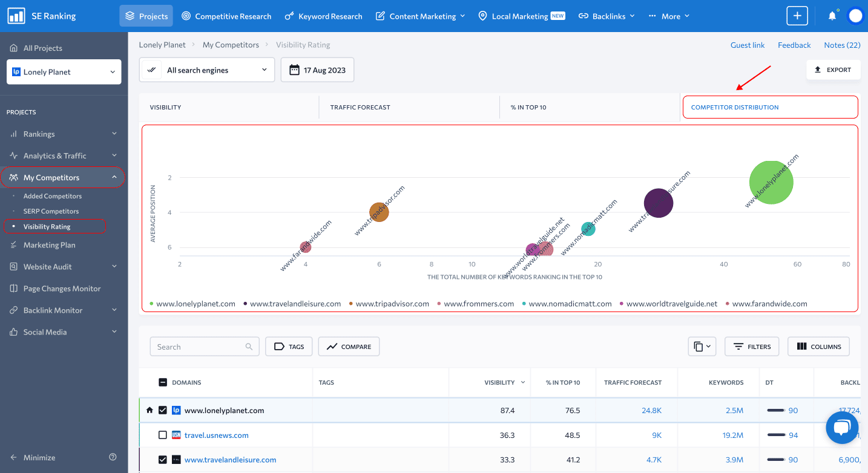Viewport: 868px width, 473px height.
Task: Open the More top menu
Action: pos(669,16)
